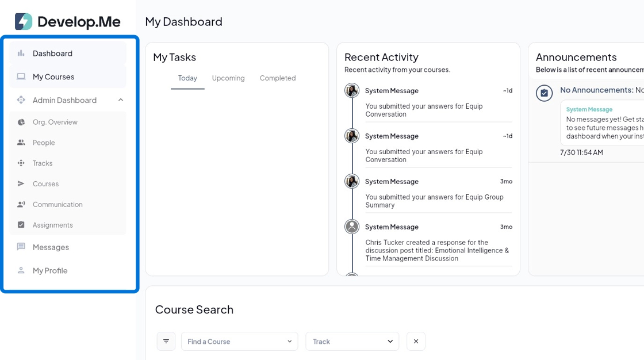The height and width of the screenshot is (360, 644).
Task: Switch to the Completed tasks tab
Action: tap(278, 78)
